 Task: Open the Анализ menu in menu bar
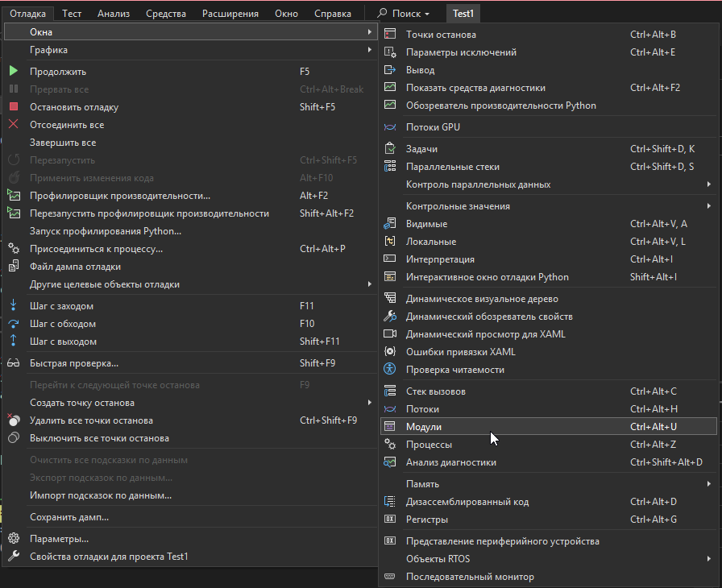114,14
